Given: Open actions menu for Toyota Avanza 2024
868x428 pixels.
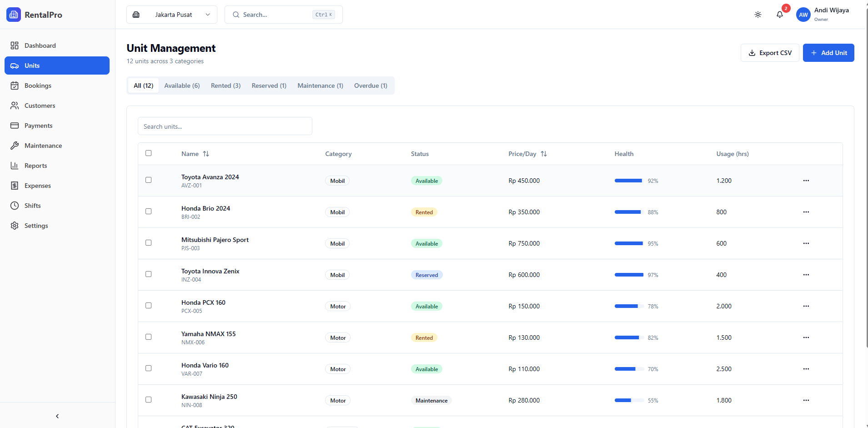Looking at the screenshot, I should click(x=806, y=181).
